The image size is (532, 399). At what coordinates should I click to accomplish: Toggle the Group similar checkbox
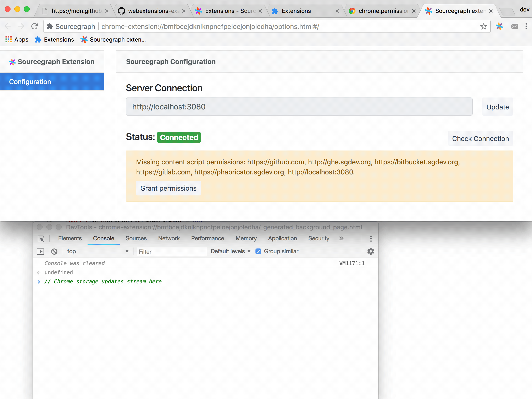coord(258,251)
